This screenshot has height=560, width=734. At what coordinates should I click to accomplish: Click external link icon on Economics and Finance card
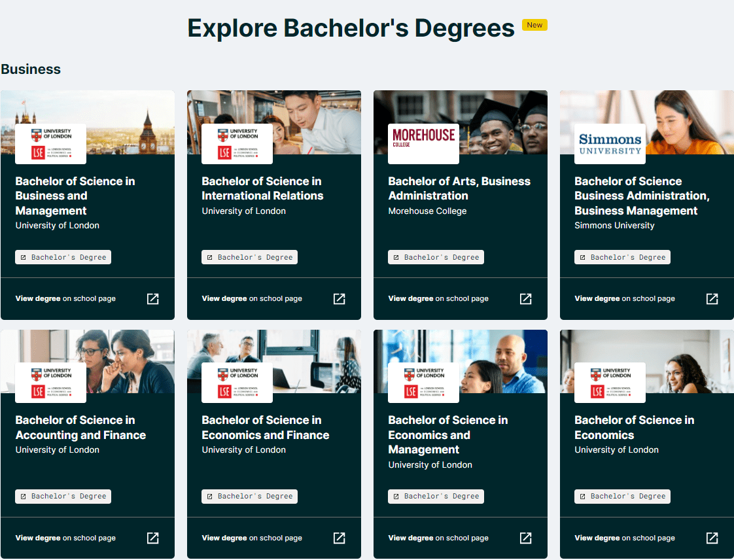pos(339,538)
